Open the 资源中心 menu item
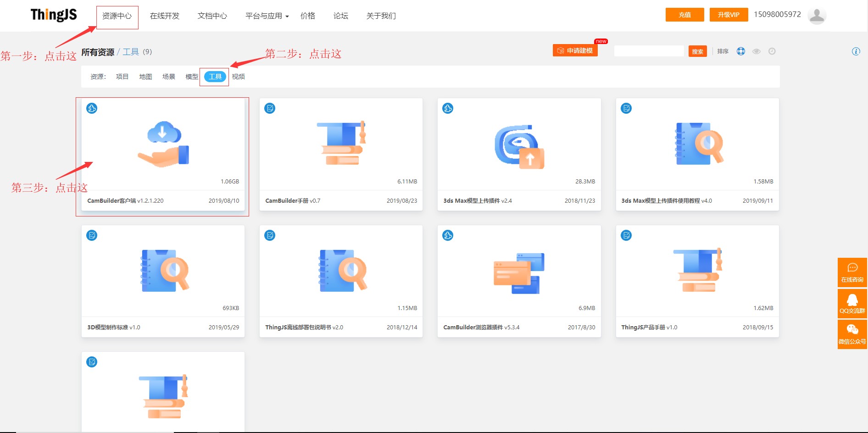 (117, 16)
